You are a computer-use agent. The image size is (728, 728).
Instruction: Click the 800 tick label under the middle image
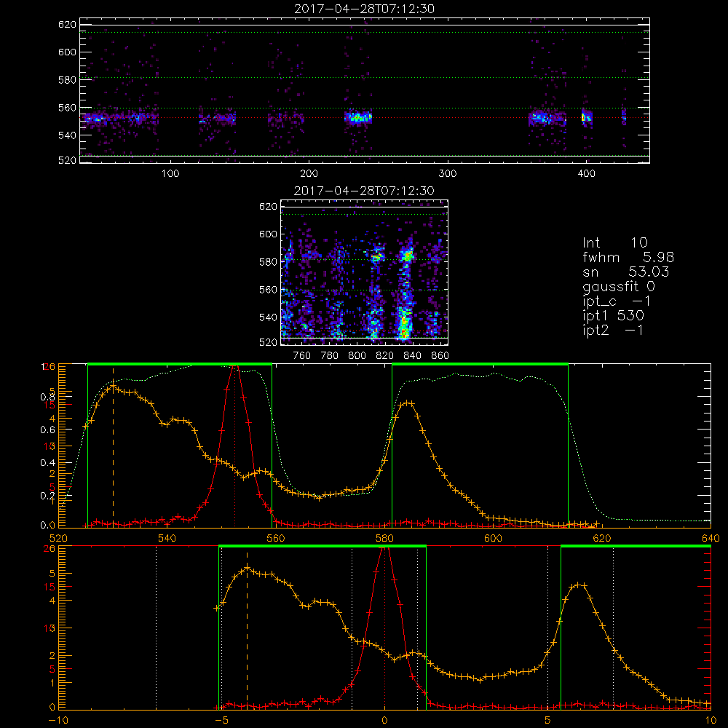pyautogui.click(x=357, y=356)
